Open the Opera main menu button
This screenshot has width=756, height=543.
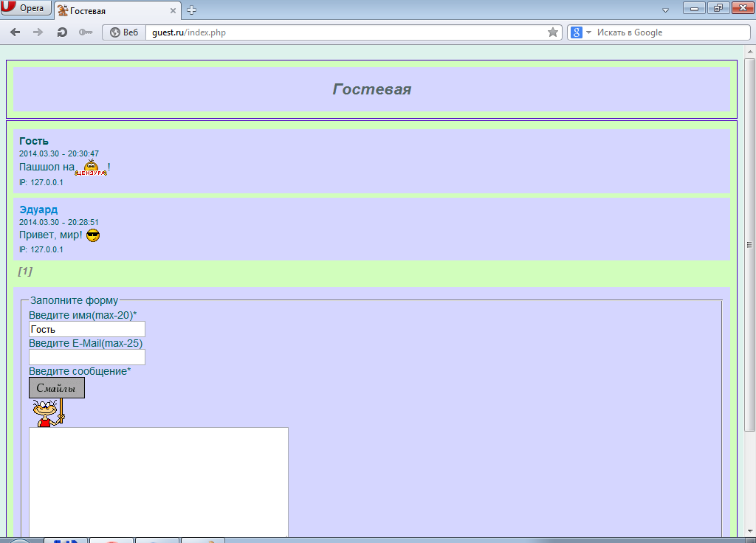(x=26, y=7)
